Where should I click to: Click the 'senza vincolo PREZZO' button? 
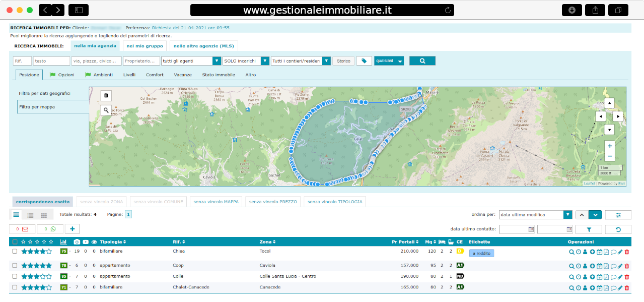272,201
